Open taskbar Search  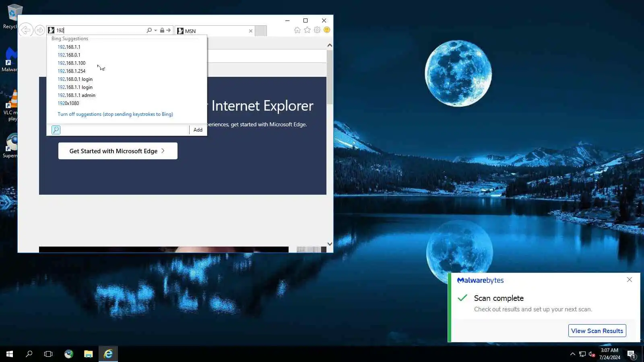(x=29, y=354)
